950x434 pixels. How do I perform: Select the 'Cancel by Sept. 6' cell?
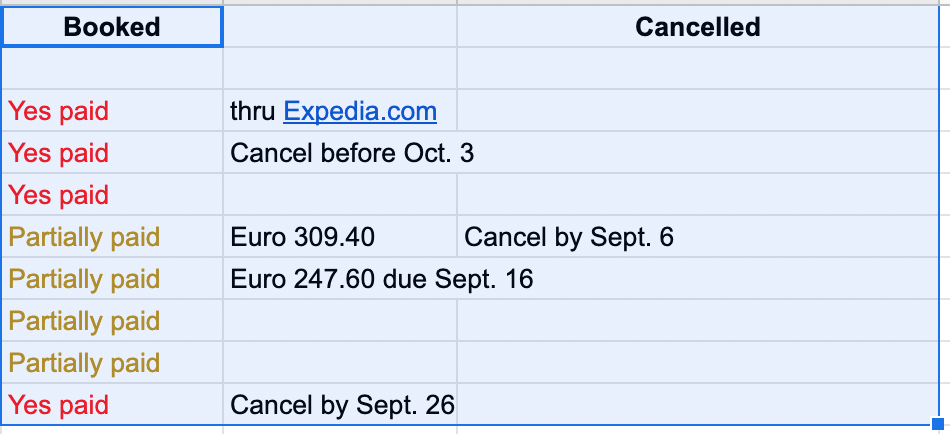[x=698, y=236]
